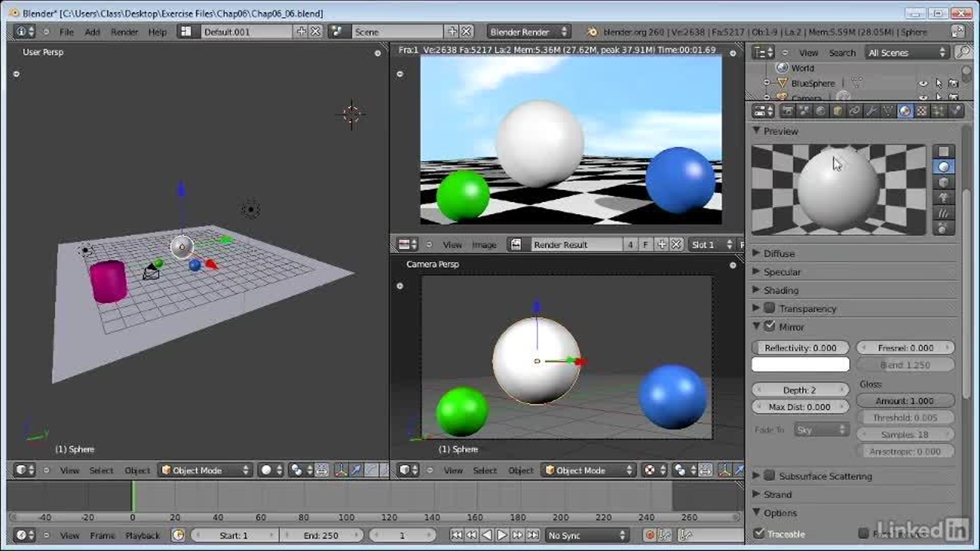
Task: Enable the Transparency checkbox
Action: coord(769,308)
